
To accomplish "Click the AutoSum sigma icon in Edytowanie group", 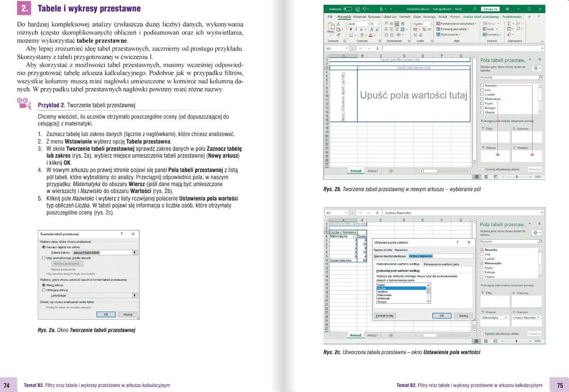I will pyautogui.click(x=509, y=24).
